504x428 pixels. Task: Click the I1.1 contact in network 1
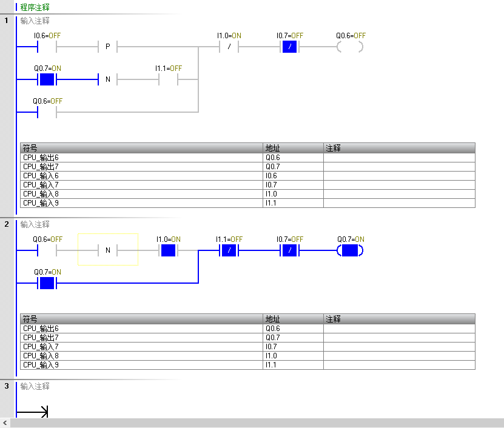point(168,79)
